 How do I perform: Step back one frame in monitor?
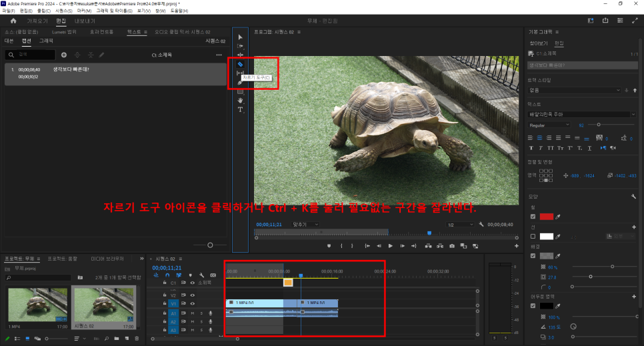(379, 246)
